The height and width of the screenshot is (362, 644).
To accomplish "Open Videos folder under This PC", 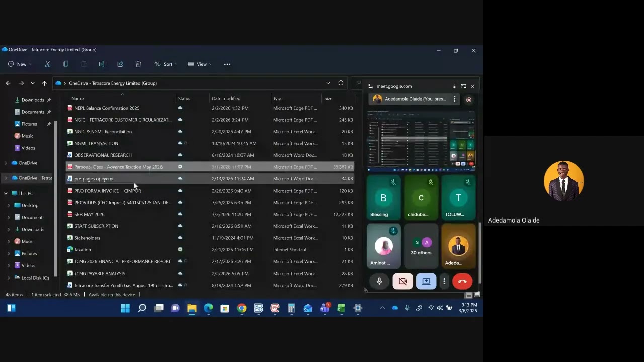I will 28,265.
